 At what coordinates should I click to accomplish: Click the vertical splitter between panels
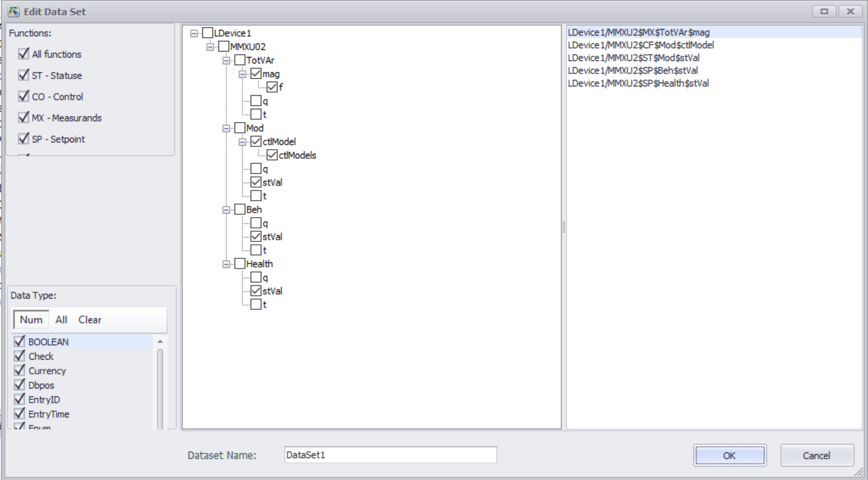564,227
